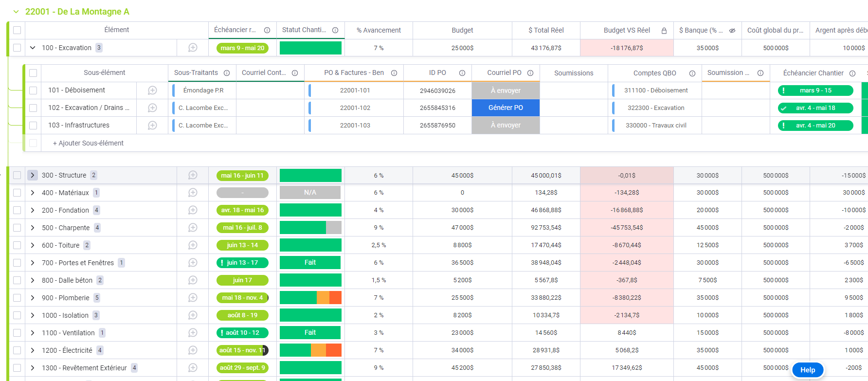Open conversation bubble for 100 - Excavation
The height and width of the screenshot is (381, 868).
coord(193,48)
